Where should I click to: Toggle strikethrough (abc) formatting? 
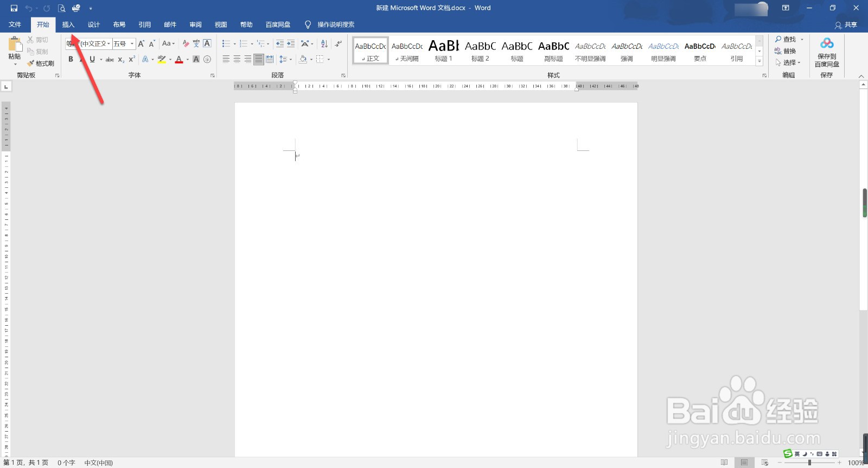click(x=110, y=59)
